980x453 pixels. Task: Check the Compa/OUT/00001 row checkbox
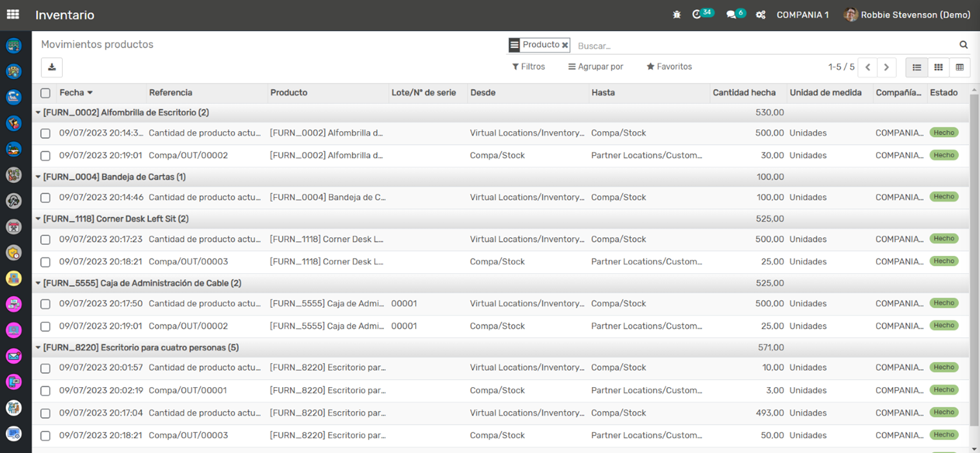pos(45,391)
